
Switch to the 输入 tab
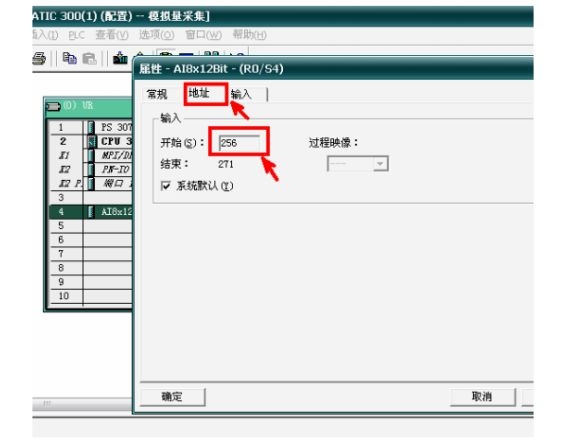pyautogui.click(x=241, y=94)
